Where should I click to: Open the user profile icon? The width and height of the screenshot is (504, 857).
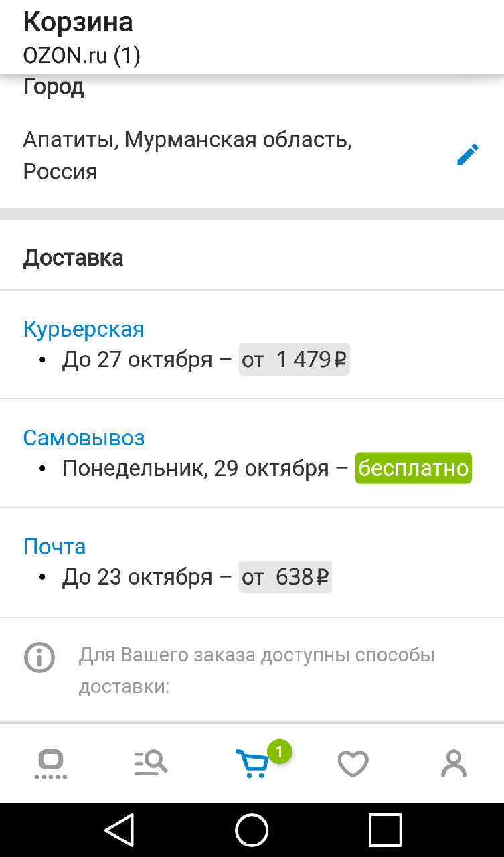(453, 763)
